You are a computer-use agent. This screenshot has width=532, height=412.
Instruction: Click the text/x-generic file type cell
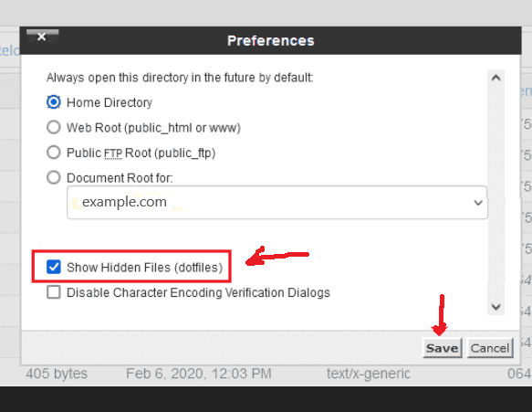tap(368, 374)
